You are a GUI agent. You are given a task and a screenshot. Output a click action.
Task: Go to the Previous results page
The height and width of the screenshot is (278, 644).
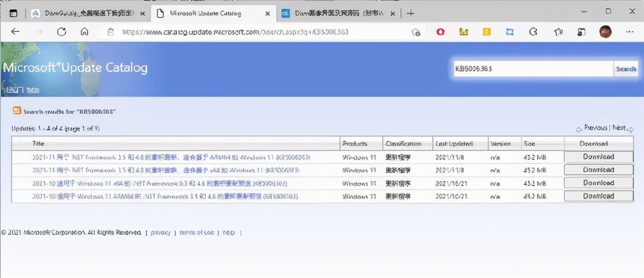coord(595,128)
